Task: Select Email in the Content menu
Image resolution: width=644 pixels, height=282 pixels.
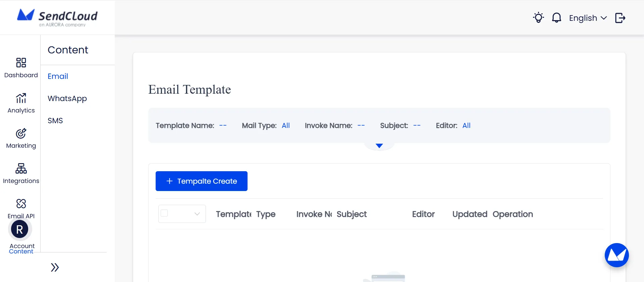Action: coord(58,76)
